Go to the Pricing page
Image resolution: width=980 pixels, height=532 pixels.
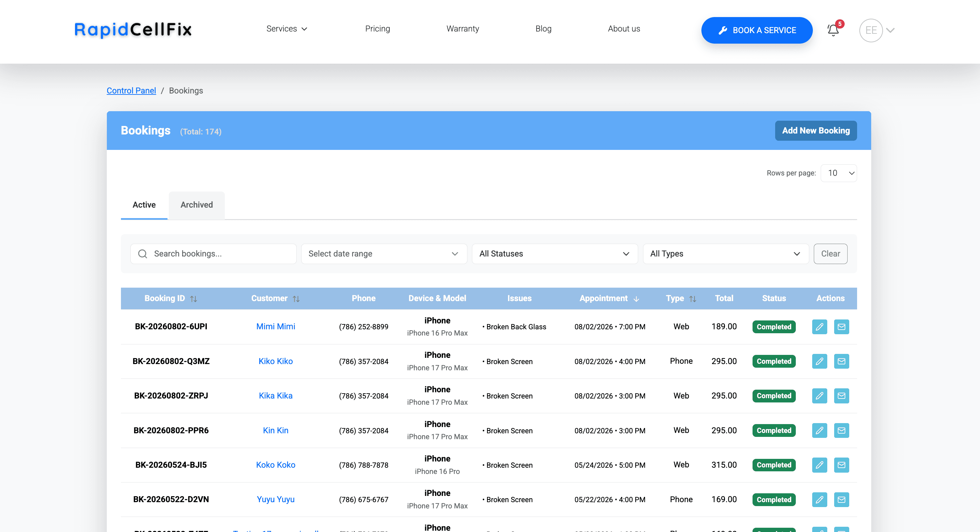377,29
